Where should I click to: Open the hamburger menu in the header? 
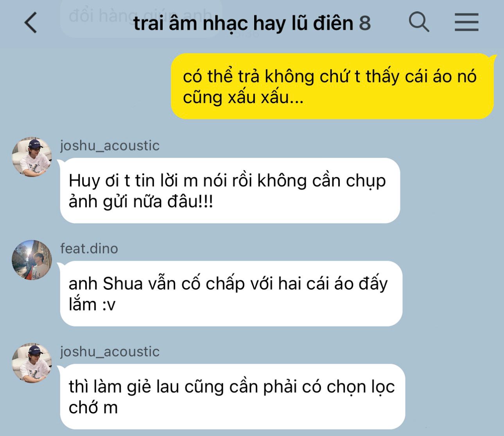click(466, 22)
